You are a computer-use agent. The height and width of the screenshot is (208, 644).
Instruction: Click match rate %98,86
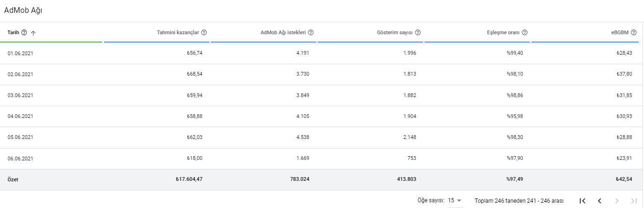pos(515,95)
